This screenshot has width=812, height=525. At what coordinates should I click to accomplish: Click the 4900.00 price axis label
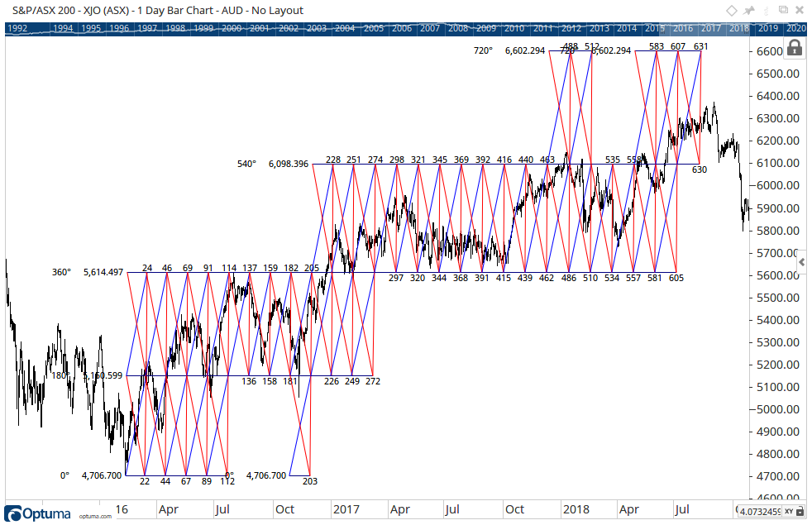(778, 432)
